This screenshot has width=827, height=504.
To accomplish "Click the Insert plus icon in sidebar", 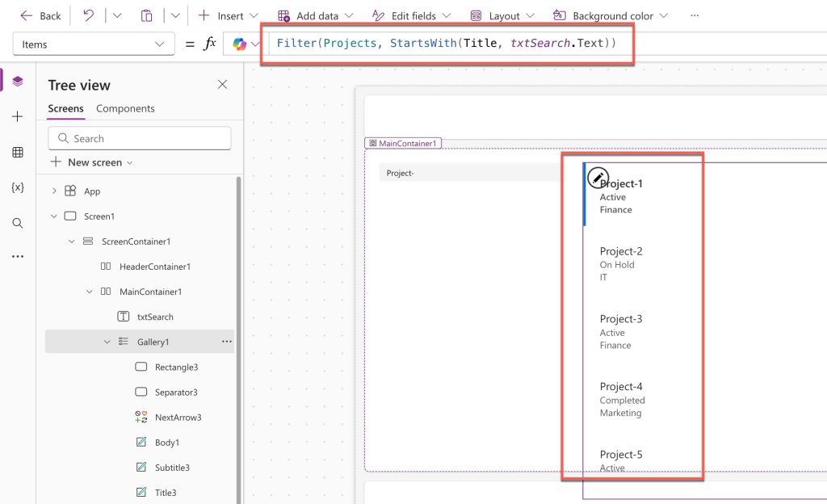I will [x=18, y=116].
